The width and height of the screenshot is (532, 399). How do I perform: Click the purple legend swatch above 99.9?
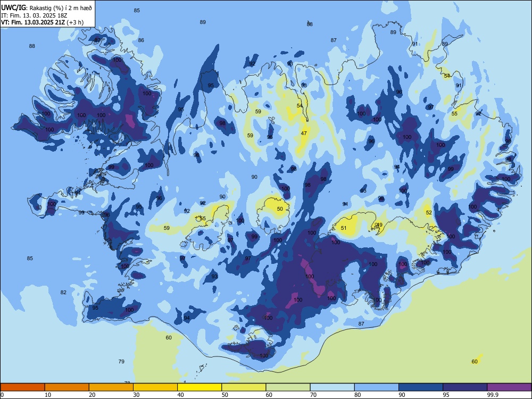point(509,387)
